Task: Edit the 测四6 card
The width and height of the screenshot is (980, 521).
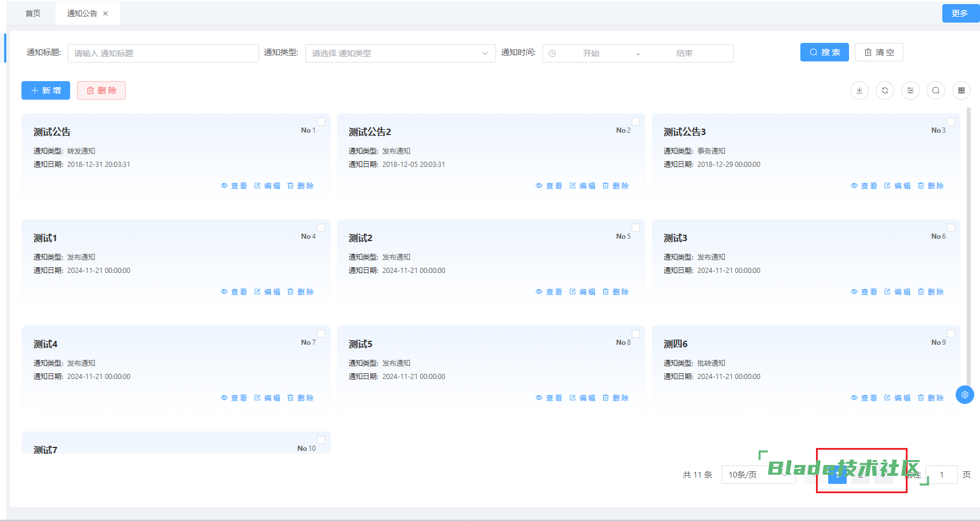Action: (x=897, y=398)
